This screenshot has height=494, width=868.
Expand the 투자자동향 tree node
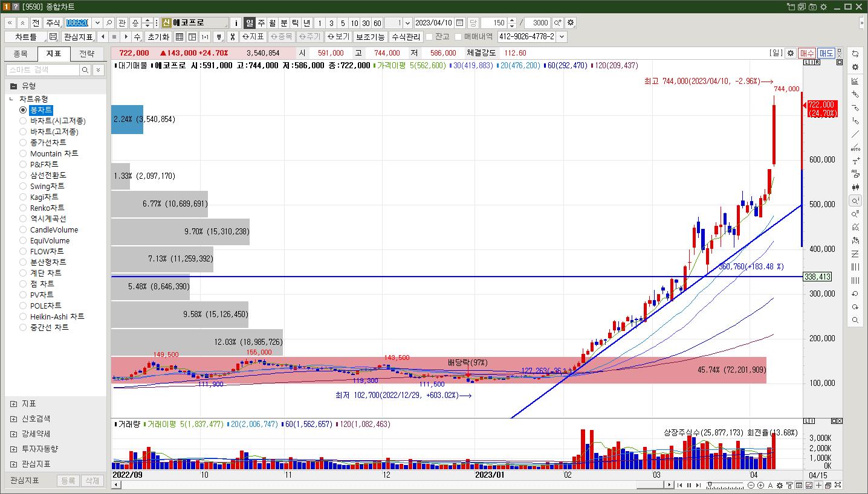[13, 449]
